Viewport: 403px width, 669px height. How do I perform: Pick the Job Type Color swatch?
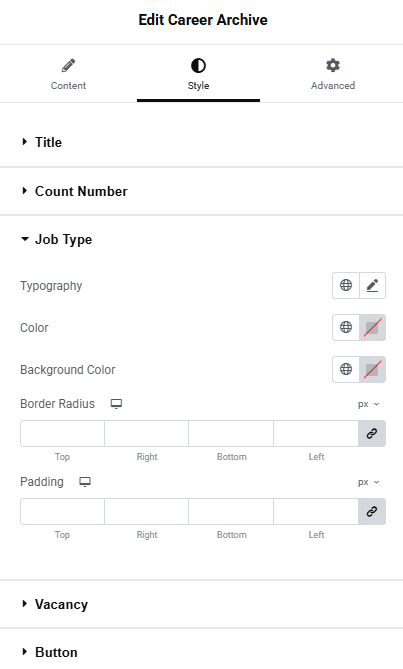click(372, 327)
